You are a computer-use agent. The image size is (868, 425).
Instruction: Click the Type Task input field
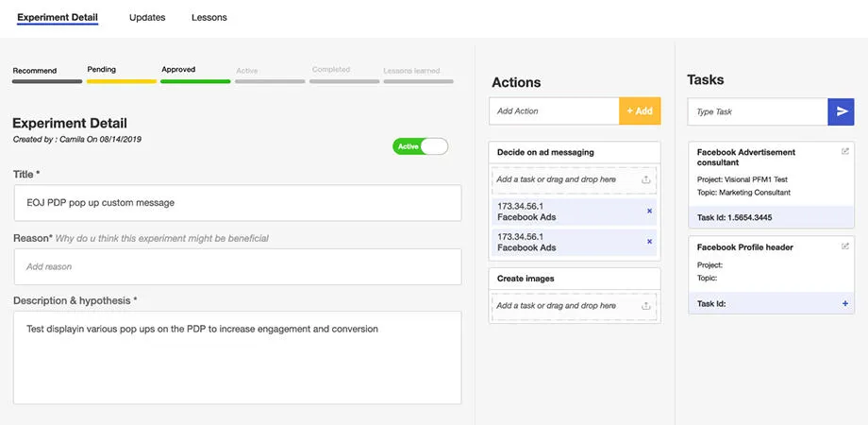point(758,111)
